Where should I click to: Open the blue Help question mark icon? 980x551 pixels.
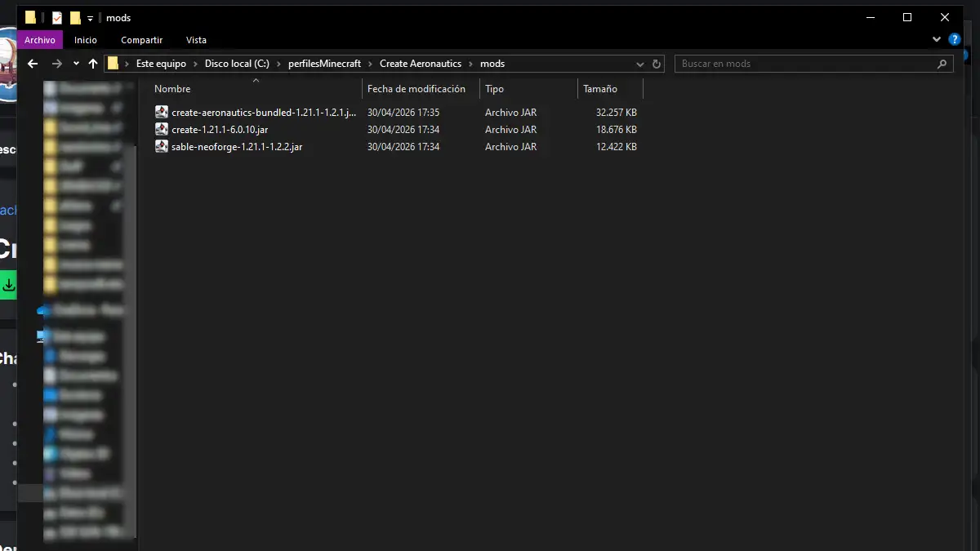click(x=955, y=39)
